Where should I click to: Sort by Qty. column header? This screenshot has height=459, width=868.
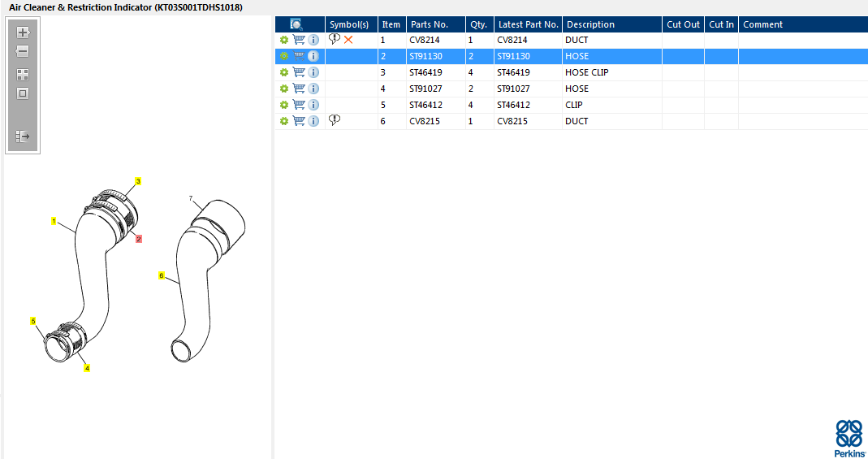click(x=478, y=24)
